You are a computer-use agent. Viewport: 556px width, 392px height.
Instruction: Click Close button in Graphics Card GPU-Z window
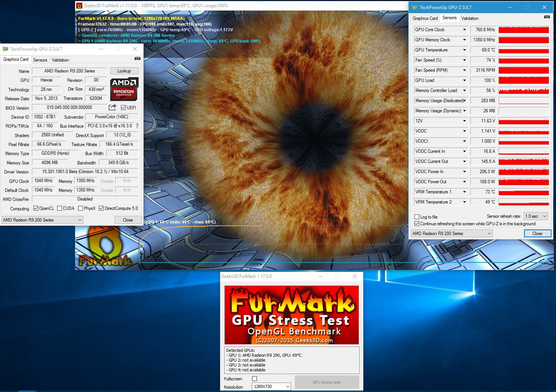128,220
